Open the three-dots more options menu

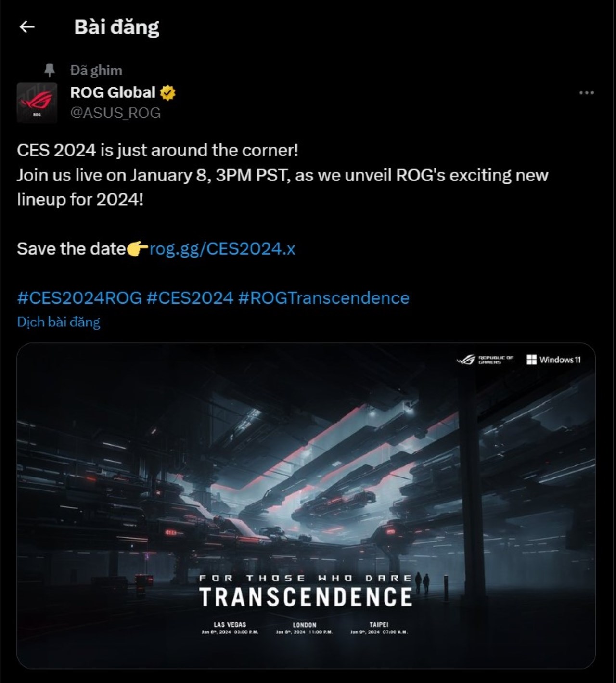(586, 93)
